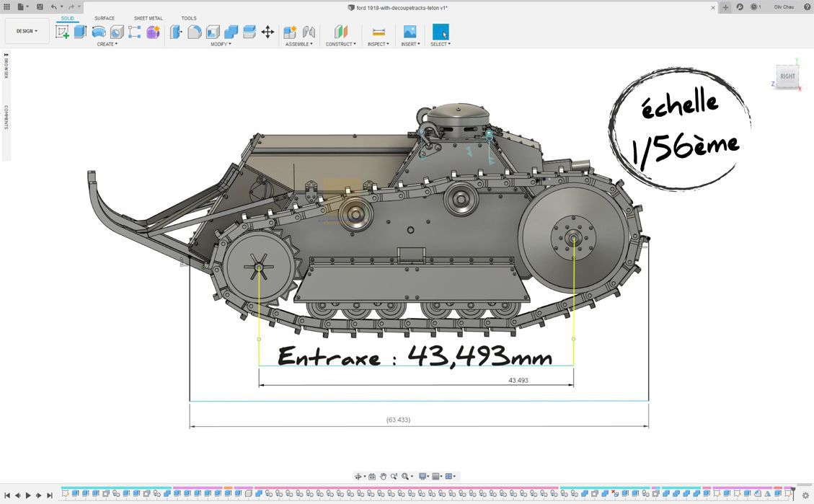This screenshot has width=814, height=504.
Task: Open the Construct dropdown menu
Action: [340, 44]
